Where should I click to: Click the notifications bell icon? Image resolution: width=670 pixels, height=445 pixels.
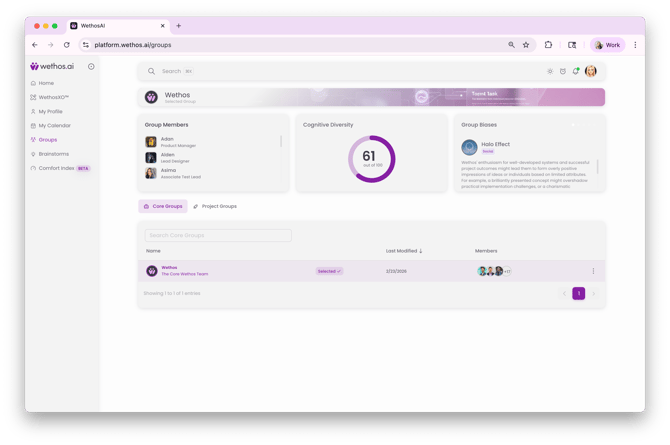click(576, 71)
